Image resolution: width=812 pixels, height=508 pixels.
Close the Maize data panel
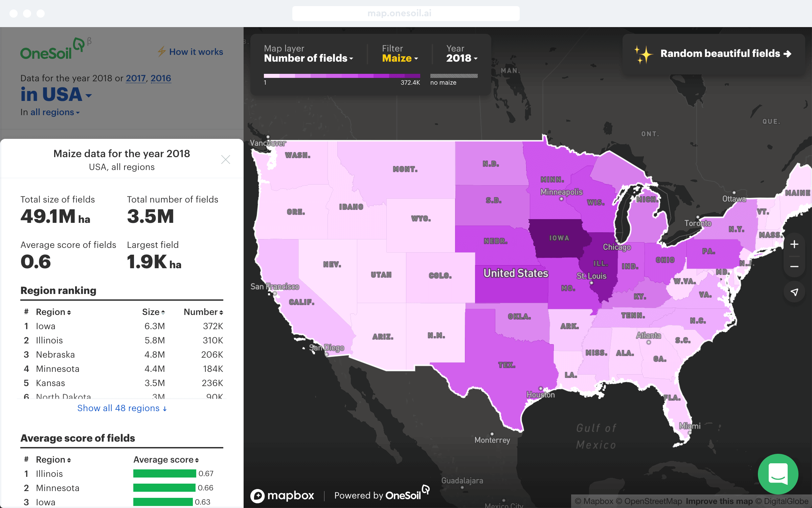click(226, 160)
